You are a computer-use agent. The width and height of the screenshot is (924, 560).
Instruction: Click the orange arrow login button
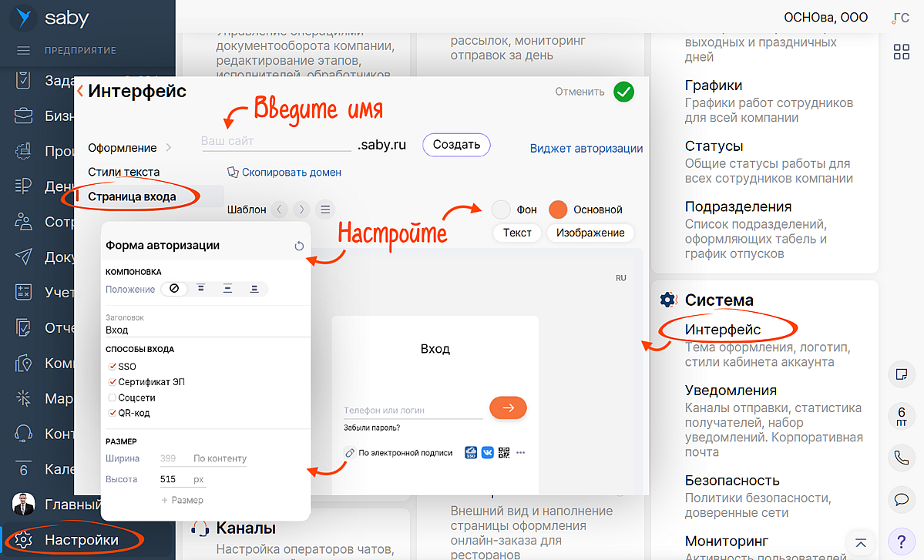tap(508, 407)
